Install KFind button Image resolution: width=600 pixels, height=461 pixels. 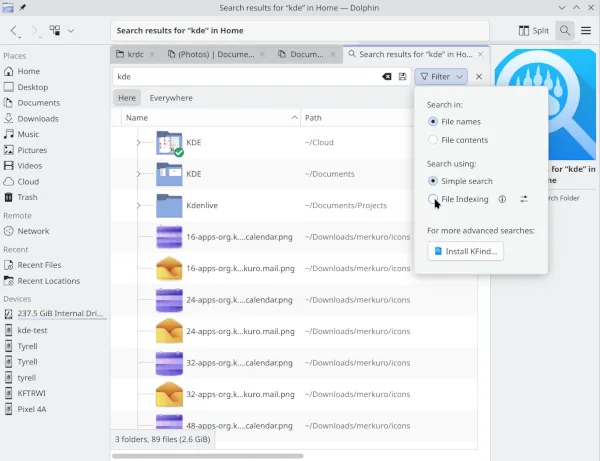(x=465, y=251)
